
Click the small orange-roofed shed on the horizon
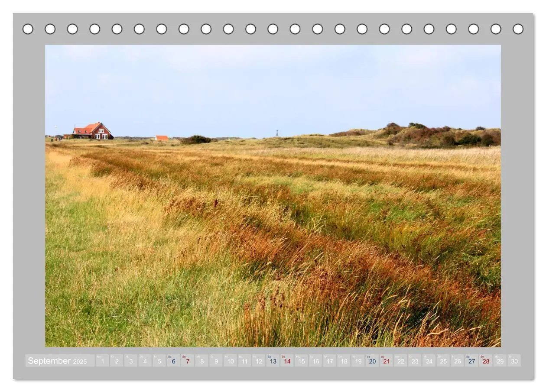(162, 138)
